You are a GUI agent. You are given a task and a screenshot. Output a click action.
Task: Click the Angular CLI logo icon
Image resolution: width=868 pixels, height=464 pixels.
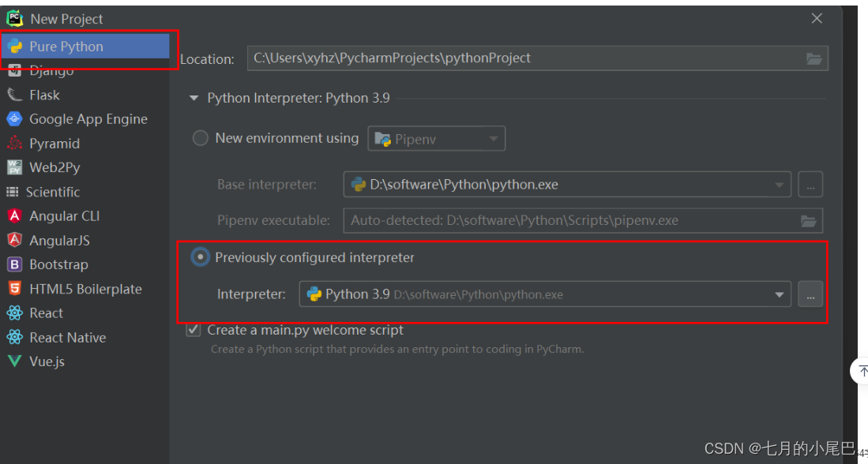click(14, 215)
